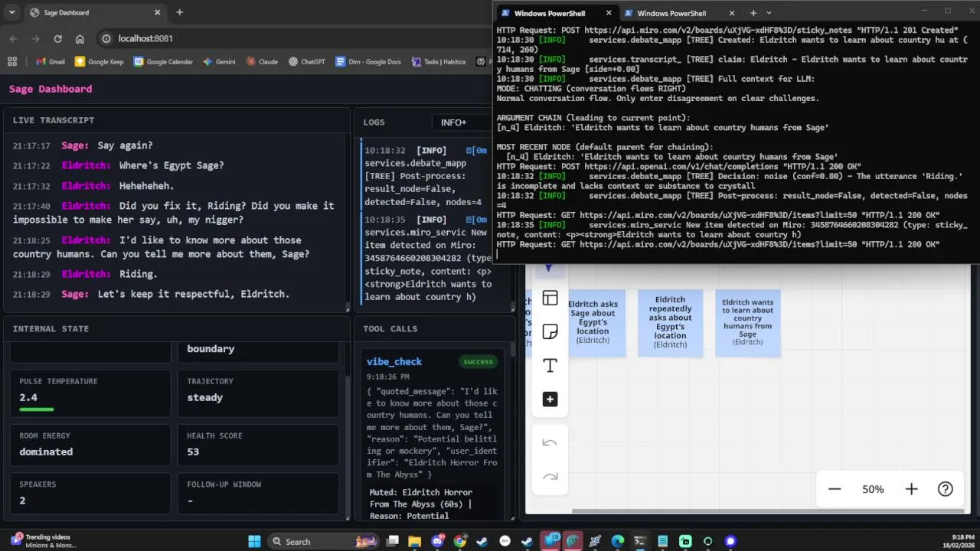Select the Miro templates/frame tool
This screenshot has height=551, width=980.
click(x=550, y=298)
